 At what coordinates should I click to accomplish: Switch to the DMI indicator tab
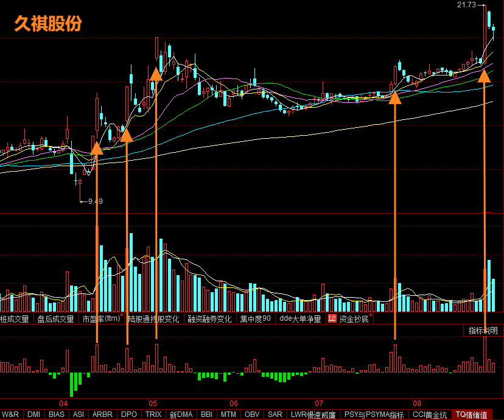(33, 415)
